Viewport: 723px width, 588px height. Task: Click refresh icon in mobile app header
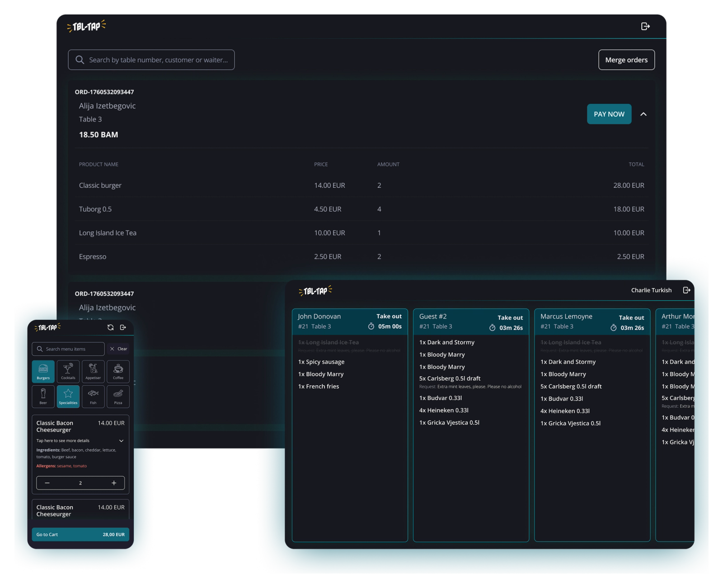click(110, 327)
